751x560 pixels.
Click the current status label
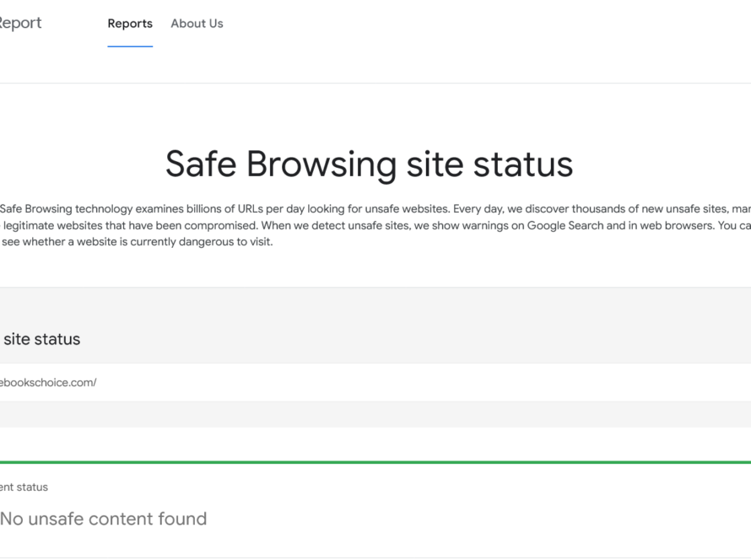point(24,487)
